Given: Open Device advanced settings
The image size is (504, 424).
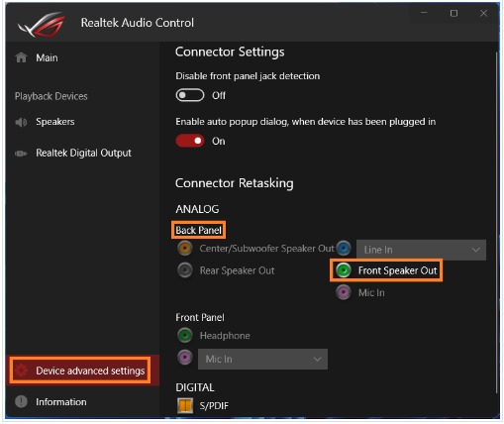Looking at the screenshot, I should coord(82,371).
